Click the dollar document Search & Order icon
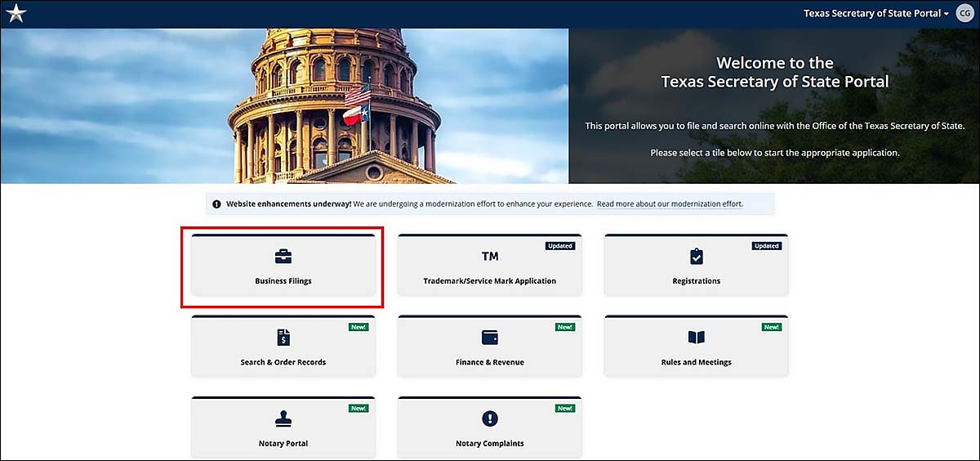The width and height of the screenshot is (980, 461). [283, 338]
